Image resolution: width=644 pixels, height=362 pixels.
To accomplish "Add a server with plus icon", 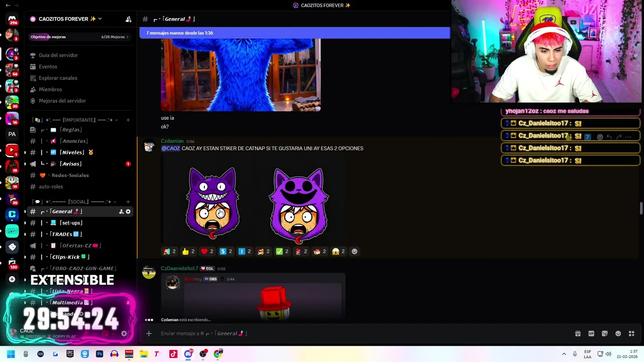I will [x=12, y=279].
